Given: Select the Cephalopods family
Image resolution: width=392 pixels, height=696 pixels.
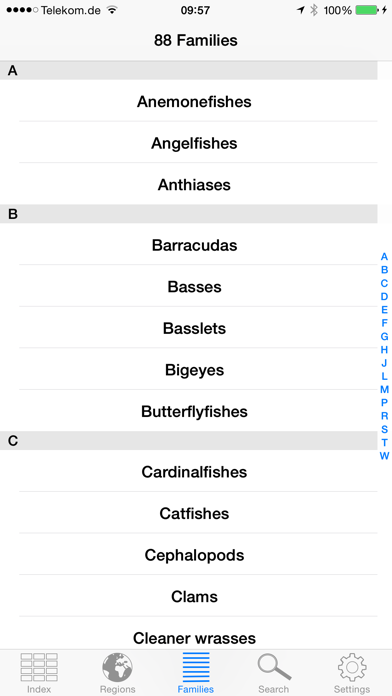Looking at the screenshot, I should coord(194,555).
